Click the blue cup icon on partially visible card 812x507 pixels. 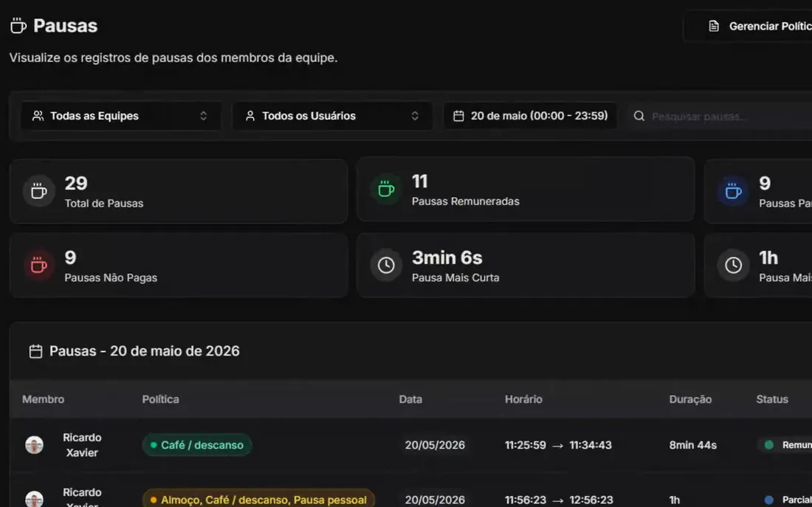733,191
